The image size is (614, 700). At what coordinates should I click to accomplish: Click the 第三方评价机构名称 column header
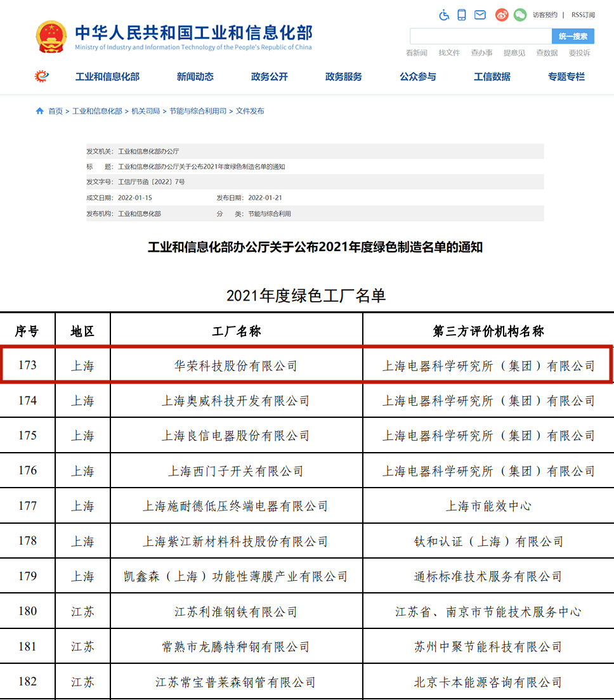[488, 331]
